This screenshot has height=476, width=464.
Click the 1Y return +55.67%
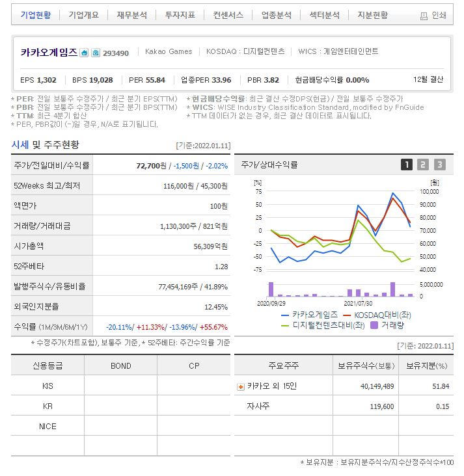point(213,327)
